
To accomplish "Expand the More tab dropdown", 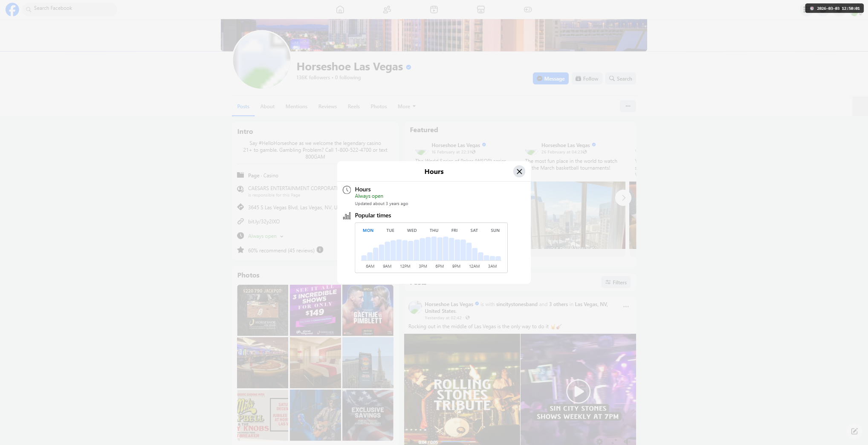I will pyautogui.click(x=406, y=107).
